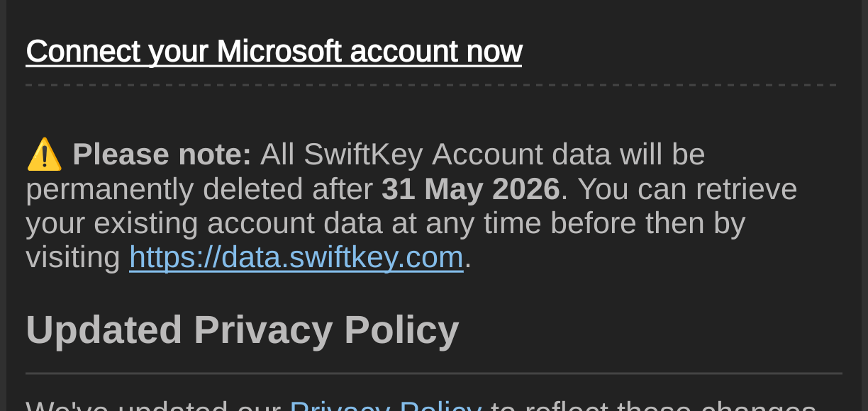The image size is (868, 411).
Task: Visit the https://data.swiftkey.com link
Action: coord(296,257)
